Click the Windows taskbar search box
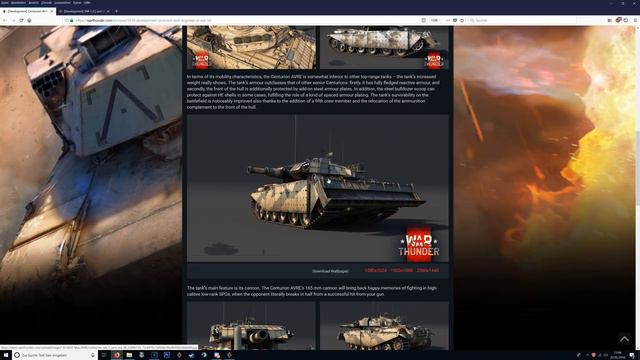Screen dimensions: 640x360 (55, 355)
